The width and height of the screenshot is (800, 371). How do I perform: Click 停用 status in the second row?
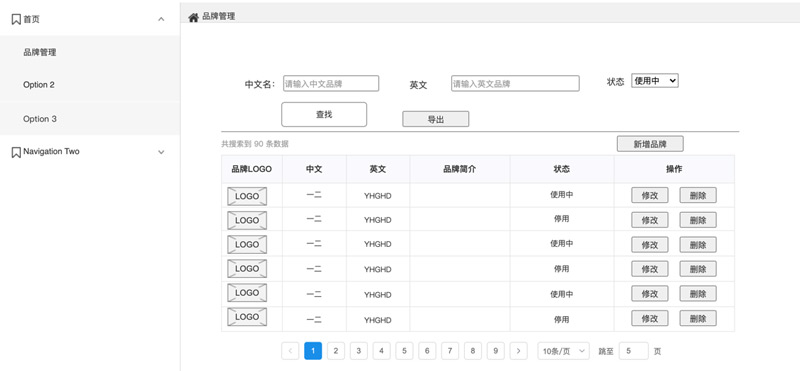pos(561,219)
